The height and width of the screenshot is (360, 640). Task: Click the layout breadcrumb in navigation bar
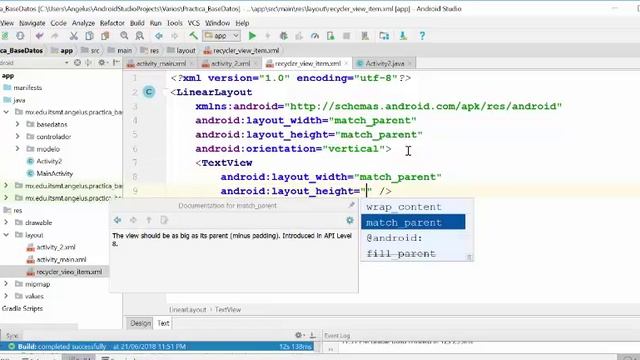click(x=182, y=51)
